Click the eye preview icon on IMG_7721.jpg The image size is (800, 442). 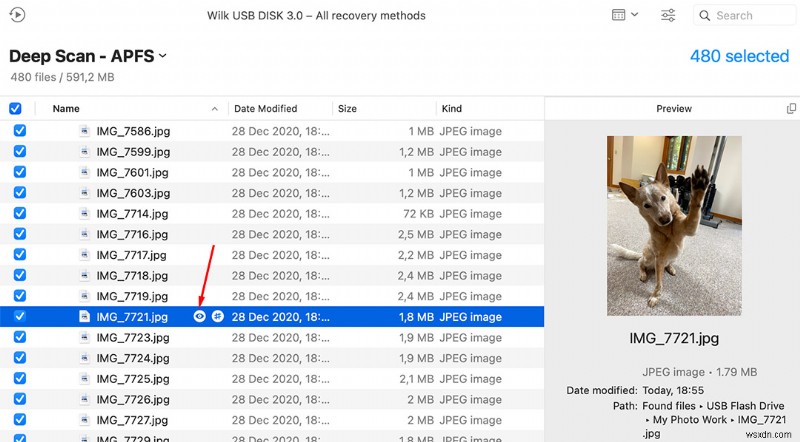199,316
